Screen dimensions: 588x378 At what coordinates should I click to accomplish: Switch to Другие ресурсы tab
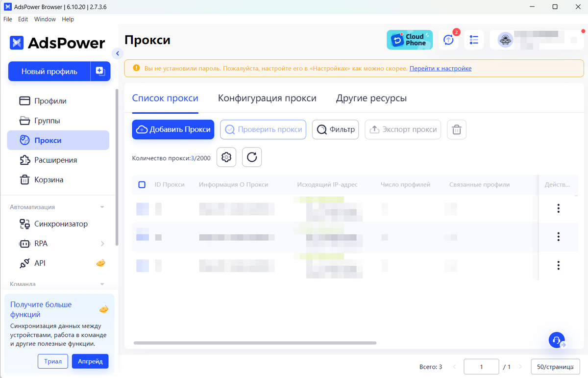pos(371,98)
